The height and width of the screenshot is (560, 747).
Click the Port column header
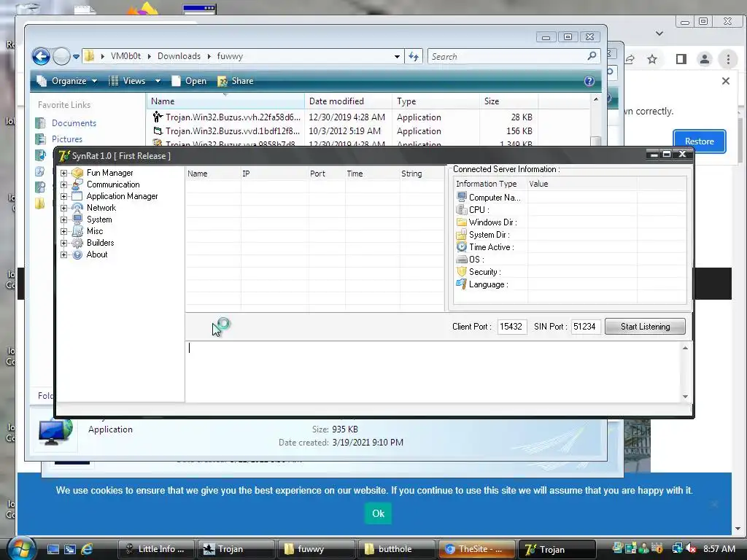click(x=328, y=174)
